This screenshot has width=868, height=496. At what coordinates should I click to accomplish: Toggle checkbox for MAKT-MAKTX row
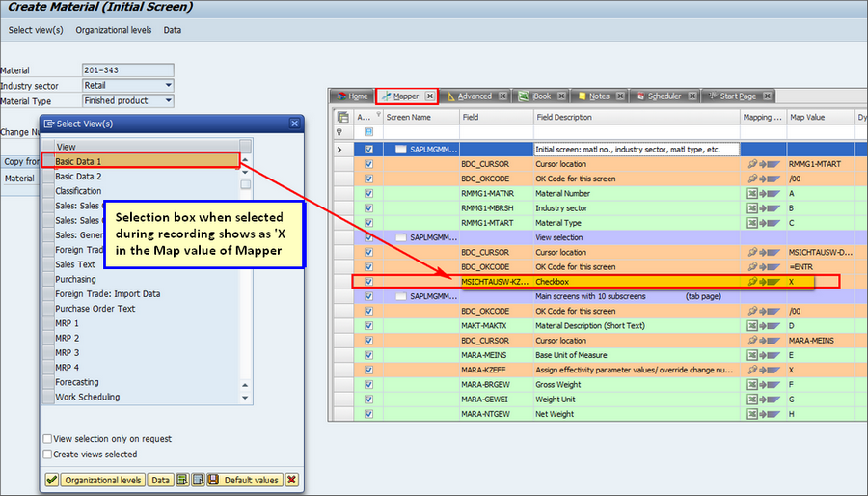(x=368, y=326)
